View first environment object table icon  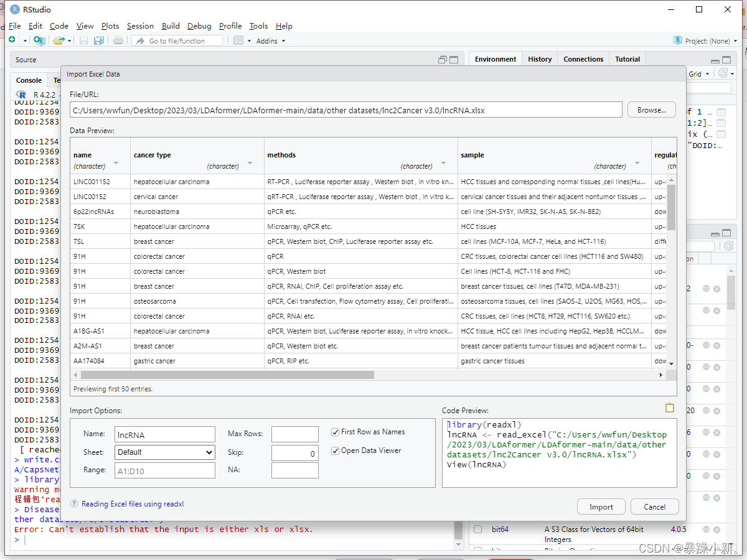721,112
